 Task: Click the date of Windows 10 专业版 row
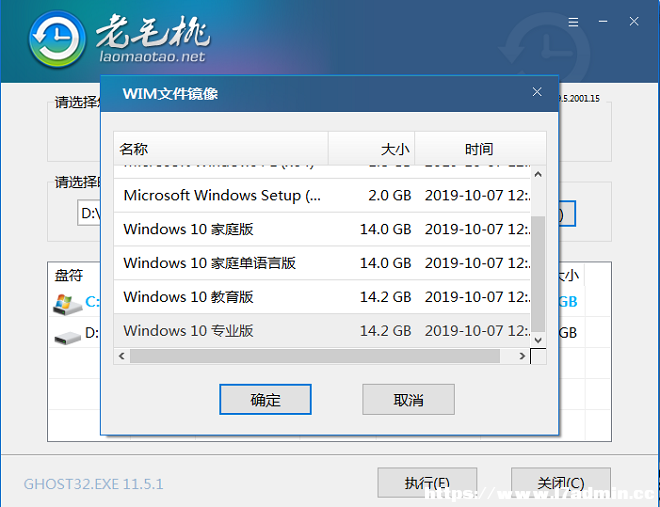477,331
